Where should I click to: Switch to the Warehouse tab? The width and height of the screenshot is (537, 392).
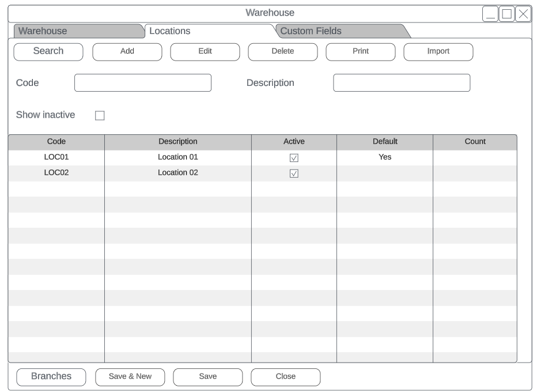[79, 31]
